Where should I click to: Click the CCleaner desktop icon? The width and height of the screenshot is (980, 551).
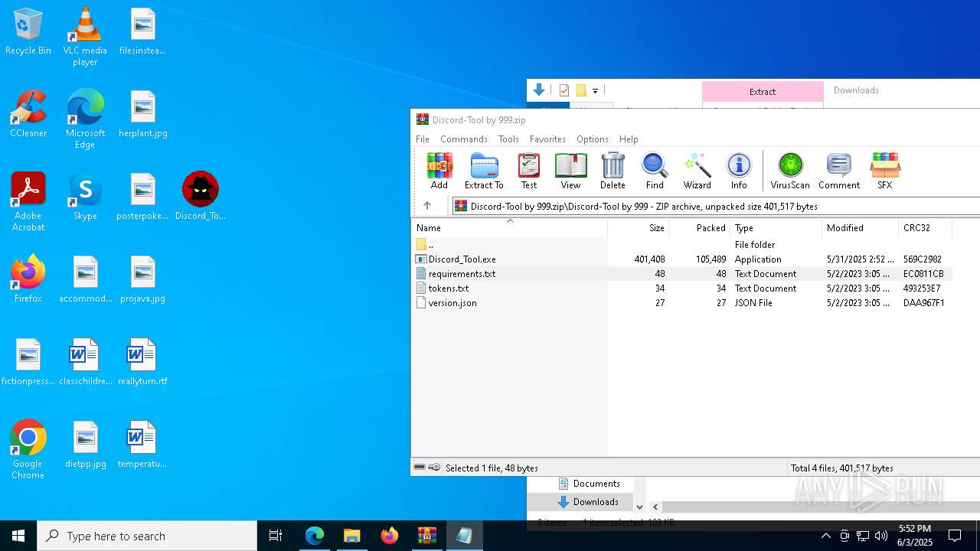pos(28,114)
